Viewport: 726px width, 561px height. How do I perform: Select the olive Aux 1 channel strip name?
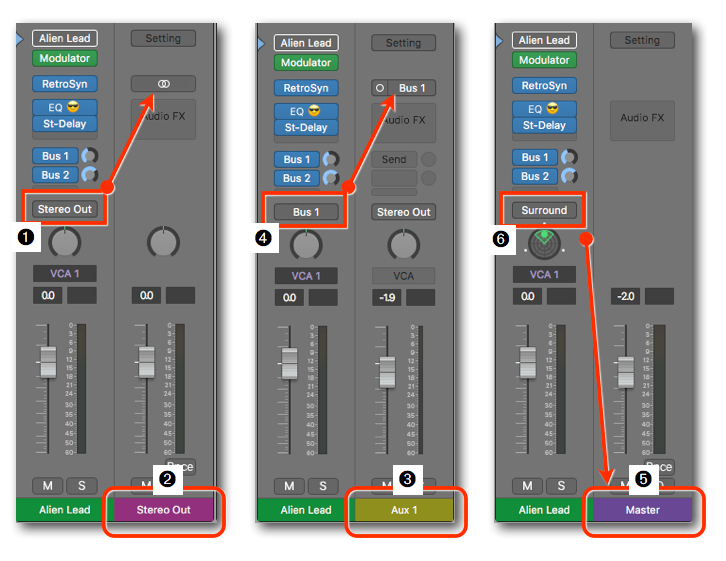point(403,510)
